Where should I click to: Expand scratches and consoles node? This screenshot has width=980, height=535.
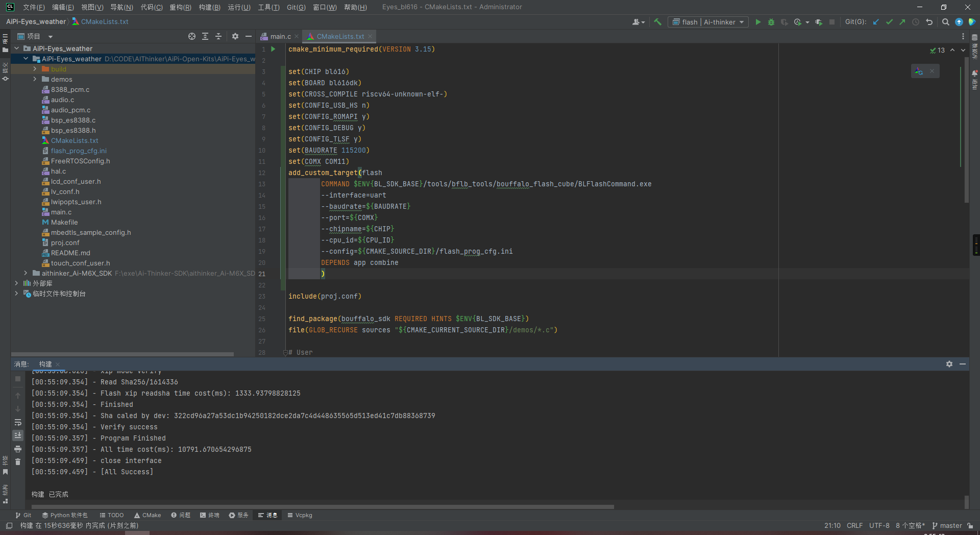16,294
